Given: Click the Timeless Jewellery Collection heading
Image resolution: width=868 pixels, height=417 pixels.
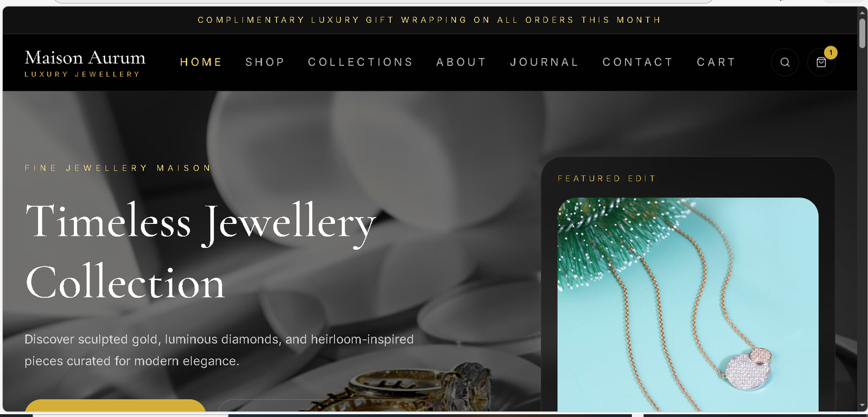Looking at the screenshot, I should 201,252.
